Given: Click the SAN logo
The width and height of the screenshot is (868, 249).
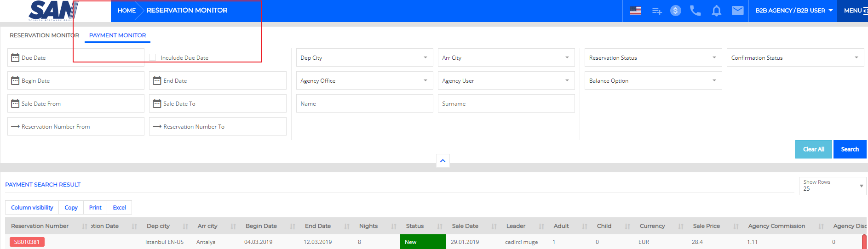Looking at the screenshot, I should coord(53,11).
